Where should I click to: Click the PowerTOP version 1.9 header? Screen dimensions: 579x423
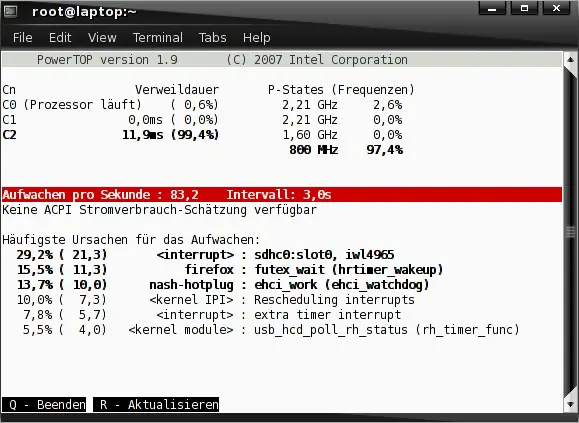(x=107, y=60)
